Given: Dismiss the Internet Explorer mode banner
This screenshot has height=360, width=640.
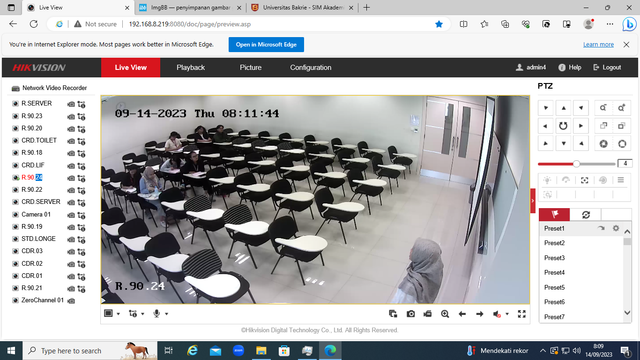Looking at the screenshot, I should coord(627,44).
